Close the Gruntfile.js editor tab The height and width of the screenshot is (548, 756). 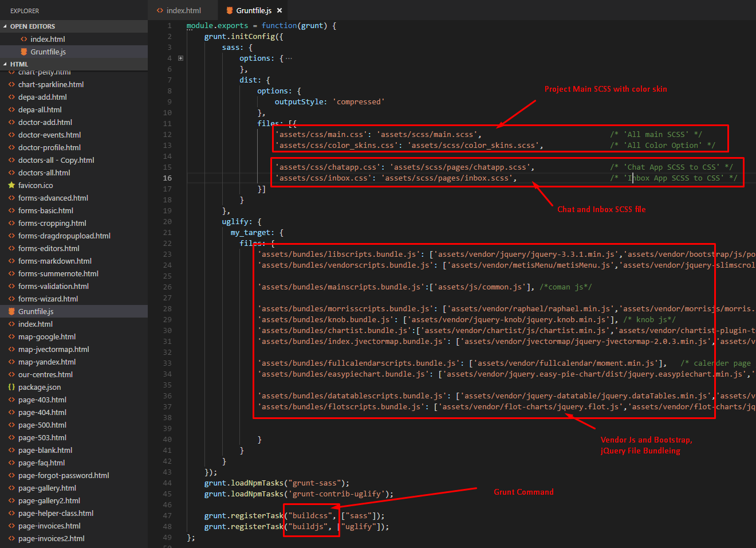[x=279, y=10]
